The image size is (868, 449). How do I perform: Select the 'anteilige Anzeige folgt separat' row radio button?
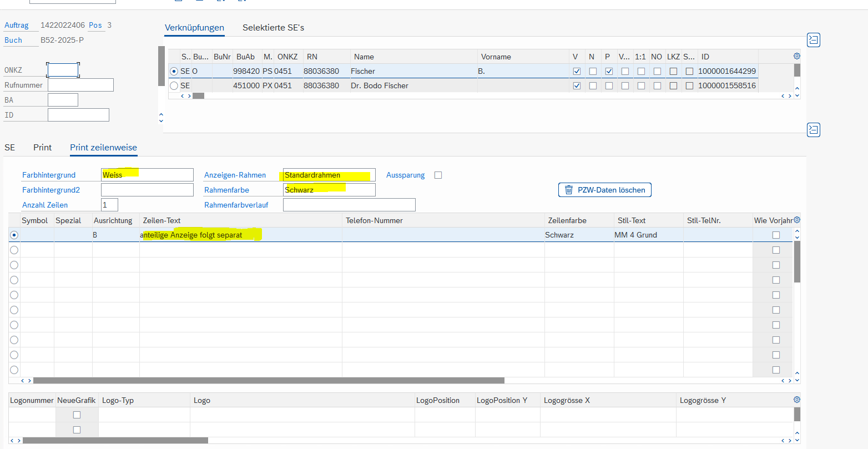click(14, 235)
